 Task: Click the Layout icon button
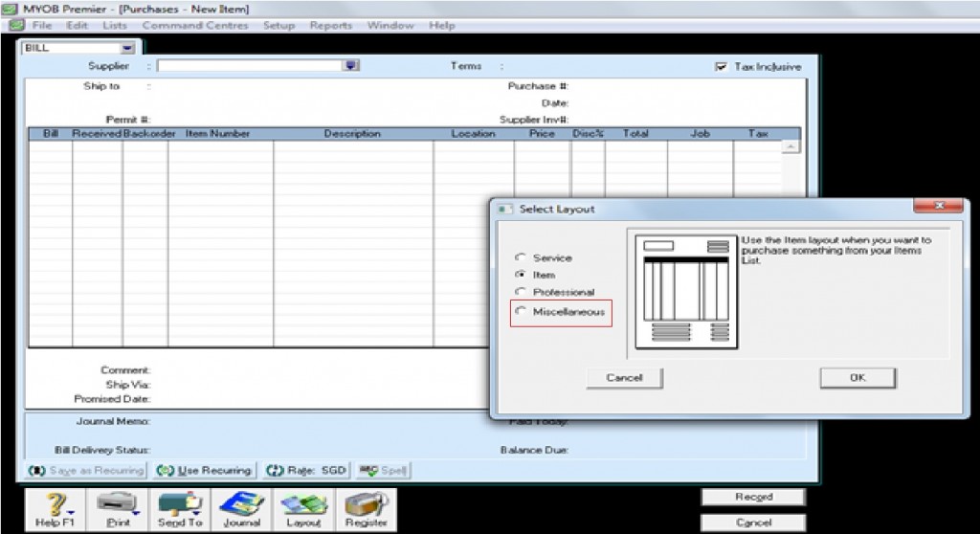[x=303, y=510]
